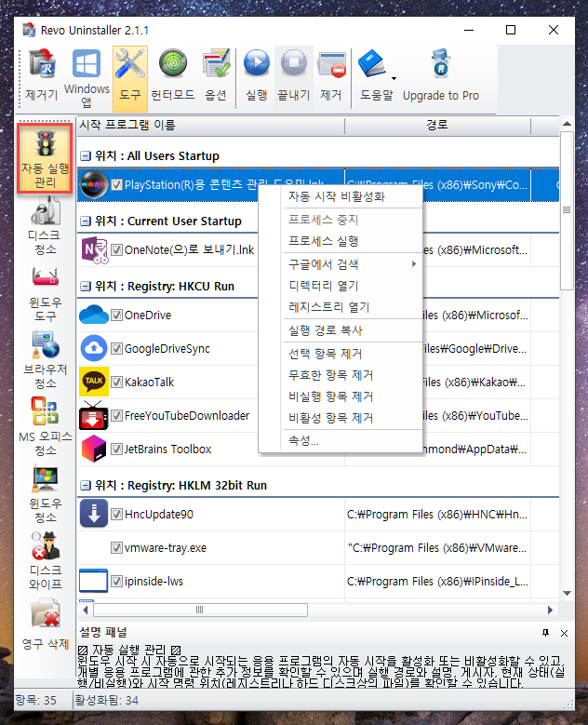Click the FreeYouTubeDownloader icon
Image resolution: width=588 pixels, height=725 pixels.
(x=94, y=415)
